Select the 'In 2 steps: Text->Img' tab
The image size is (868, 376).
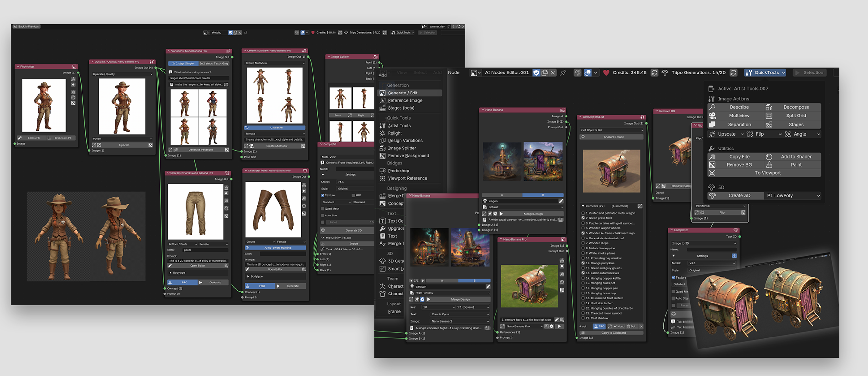click(214, 64)
